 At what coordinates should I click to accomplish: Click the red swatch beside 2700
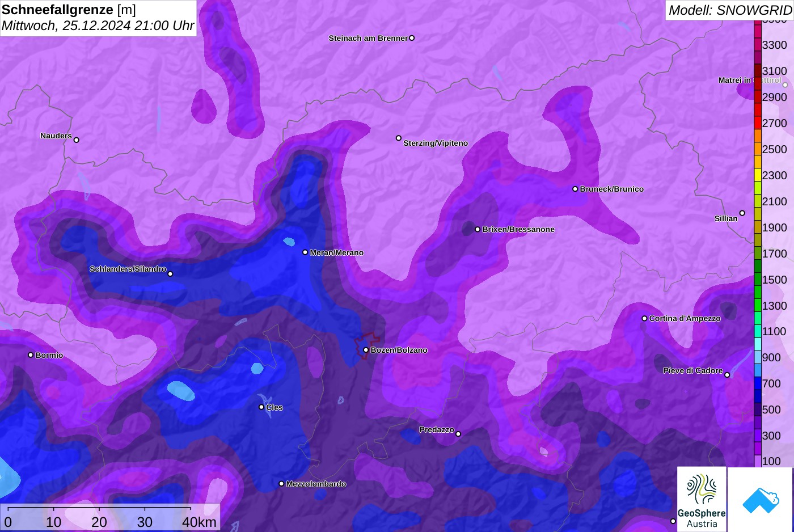[x=758, y=123]
